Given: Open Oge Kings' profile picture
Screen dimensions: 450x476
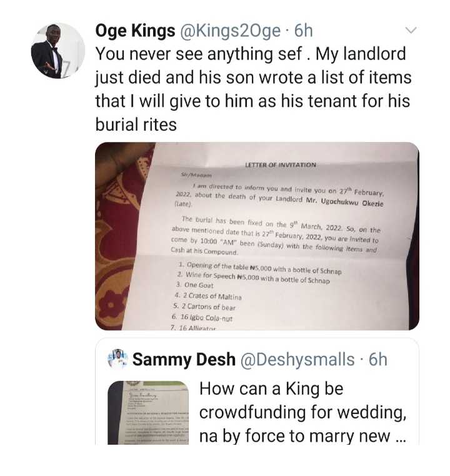Looking at the screenshot, I should pyautogui.click(x=57, y=51).
